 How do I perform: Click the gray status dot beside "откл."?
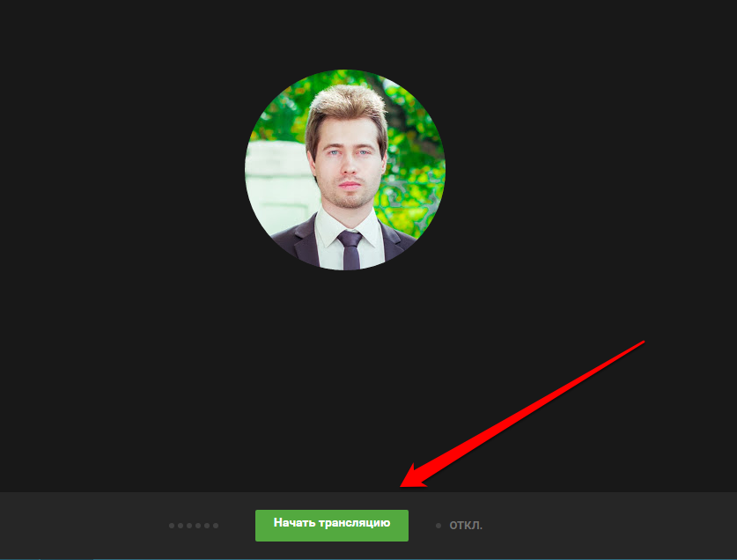pos(439,526)
